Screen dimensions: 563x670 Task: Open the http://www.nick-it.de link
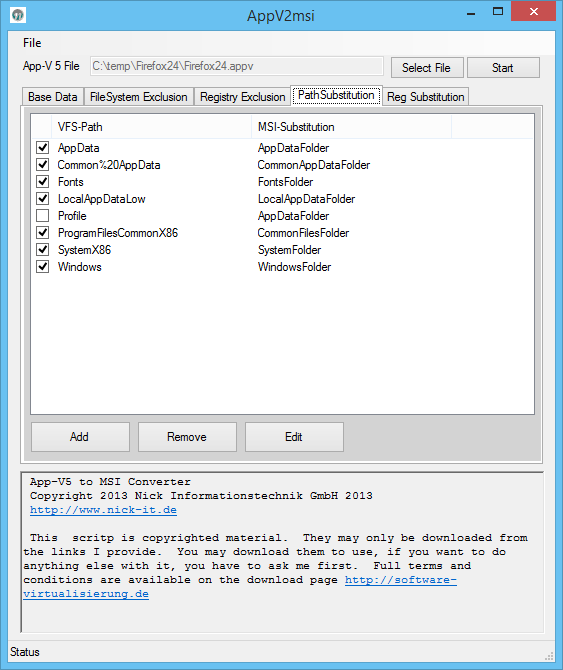coord(103,510)
